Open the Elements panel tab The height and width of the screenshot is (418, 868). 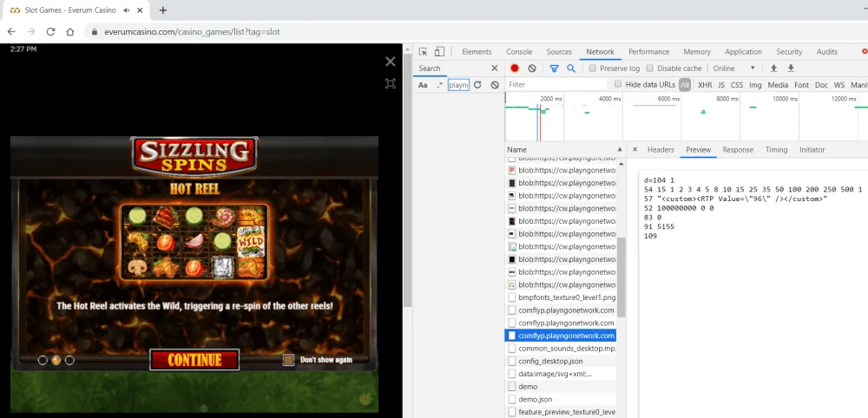[x=477, y=52]
